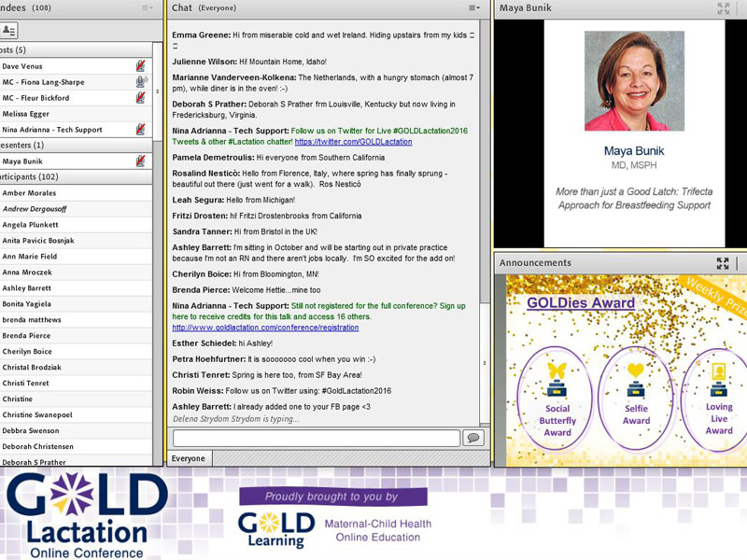Select Christi Tenret in participants list
Image resolution: width=747 pixels, height=560 pixels.
77,383
